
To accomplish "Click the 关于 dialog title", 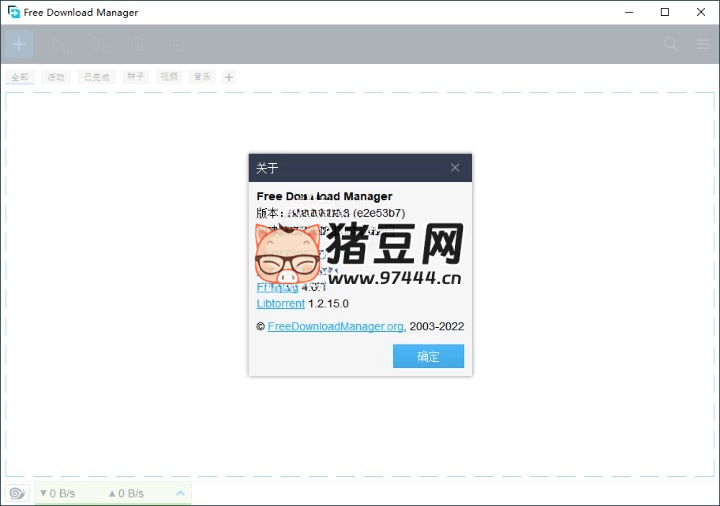I will tap(267, 168).
